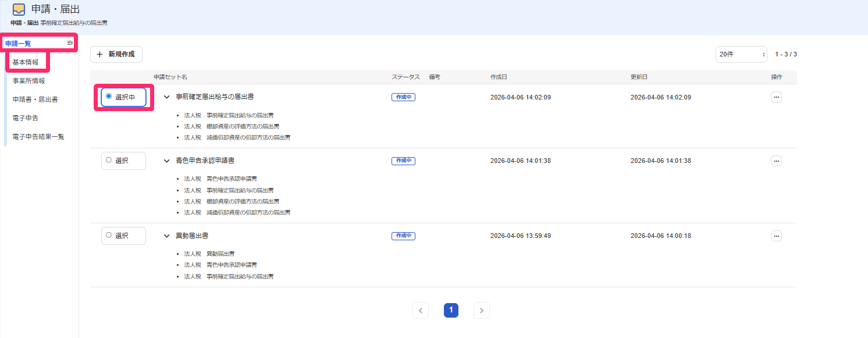
Task: Open 事業所情報 in the sidebar
Action: point(29,81)
